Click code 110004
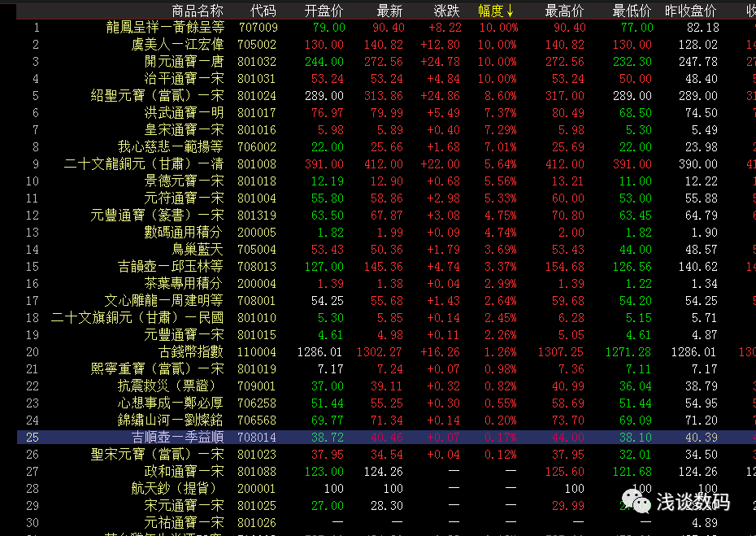Viewport: 756px width, 536px height. point(257,351)
